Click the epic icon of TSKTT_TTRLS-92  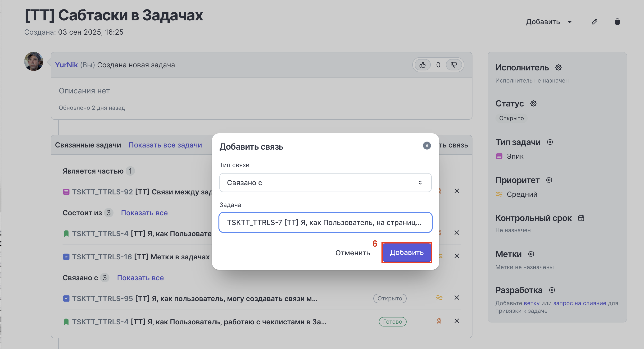tap(66, 192)
